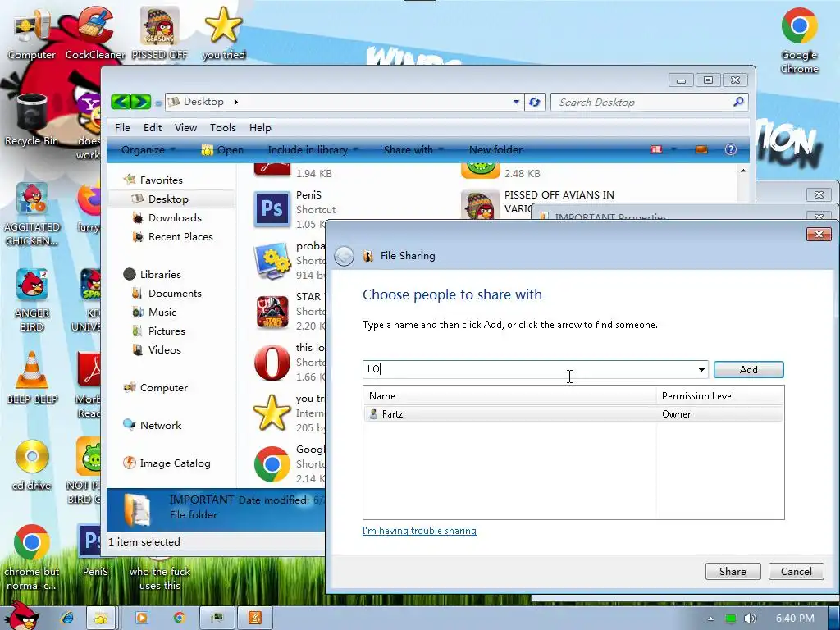
Task: Open the 'you tried' star desktop icon
Action: [223, 32]
